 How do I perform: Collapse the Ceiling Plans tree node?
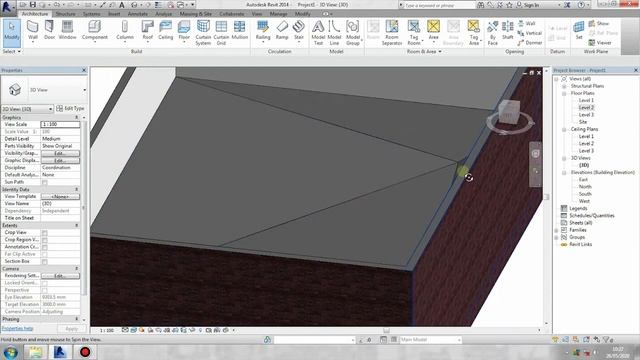(x=564, y=129)
